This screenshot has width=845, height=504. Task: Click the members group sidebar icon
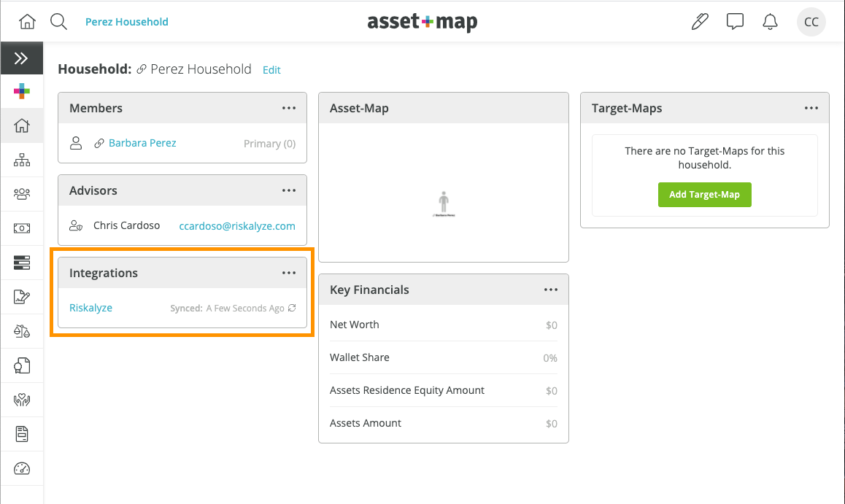pyautogui.click(x=22, y=194)
